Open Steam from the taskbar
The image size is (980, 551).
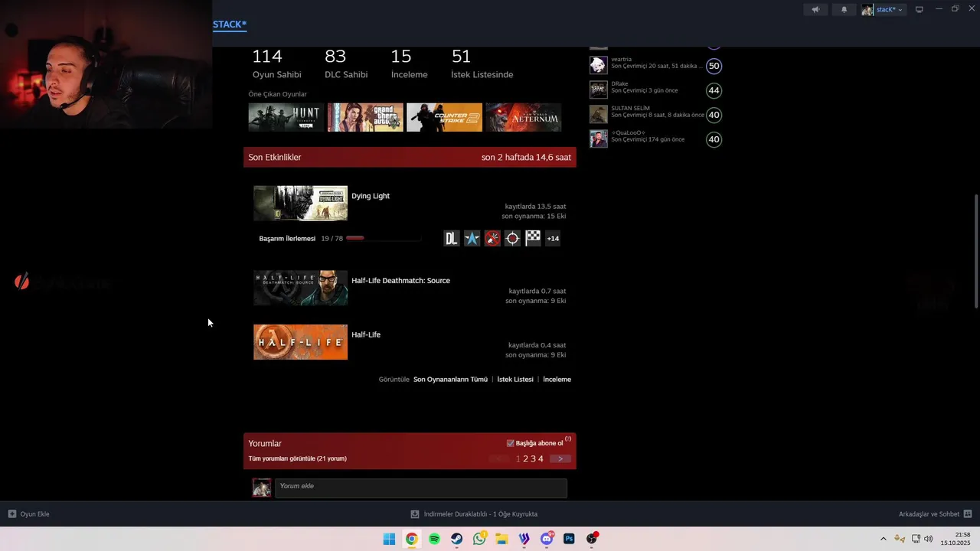(x=456, y=539)
